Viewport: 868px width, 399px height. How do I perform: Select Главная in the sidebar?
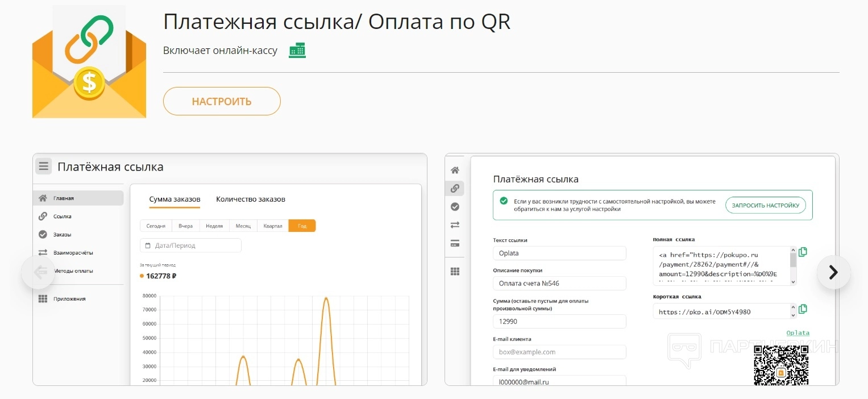pos(78,198)
